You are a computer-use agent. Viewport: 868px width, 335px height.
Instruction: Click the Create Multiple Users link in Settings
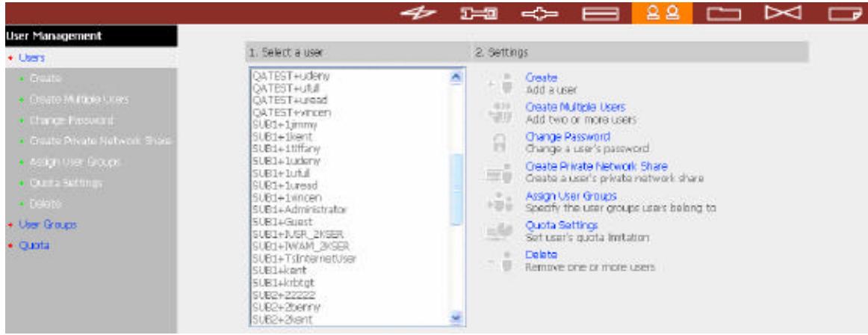575,108
